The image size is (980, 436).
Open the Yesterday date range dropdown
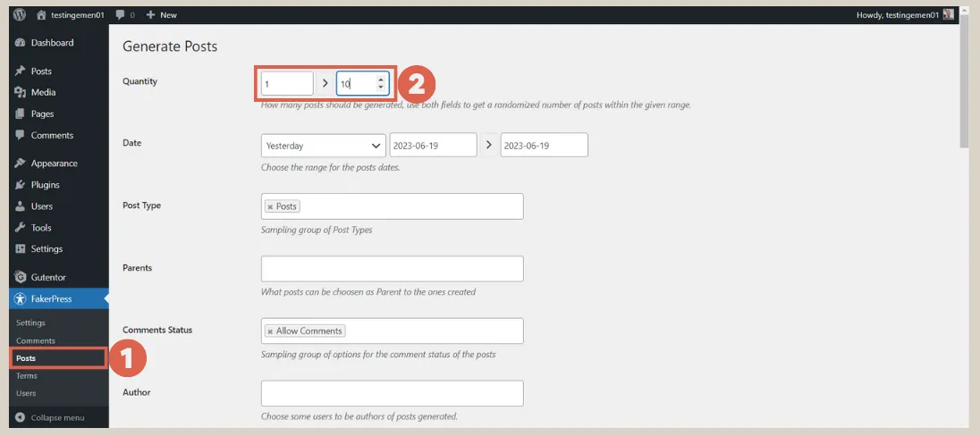[323, 145]
